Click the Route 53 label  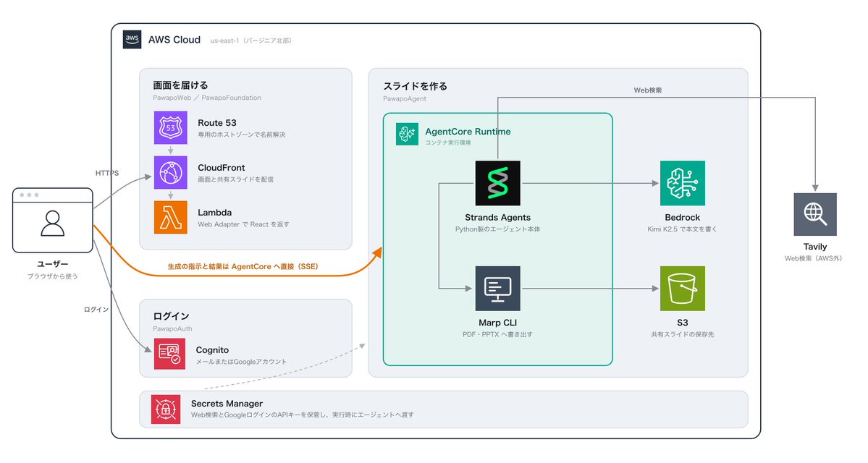[217, 123]
